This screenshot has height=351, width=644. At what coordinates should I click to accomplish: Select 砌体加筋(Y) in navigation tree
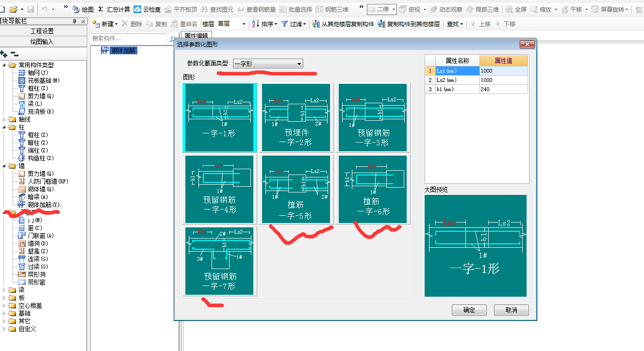[44, 205]
